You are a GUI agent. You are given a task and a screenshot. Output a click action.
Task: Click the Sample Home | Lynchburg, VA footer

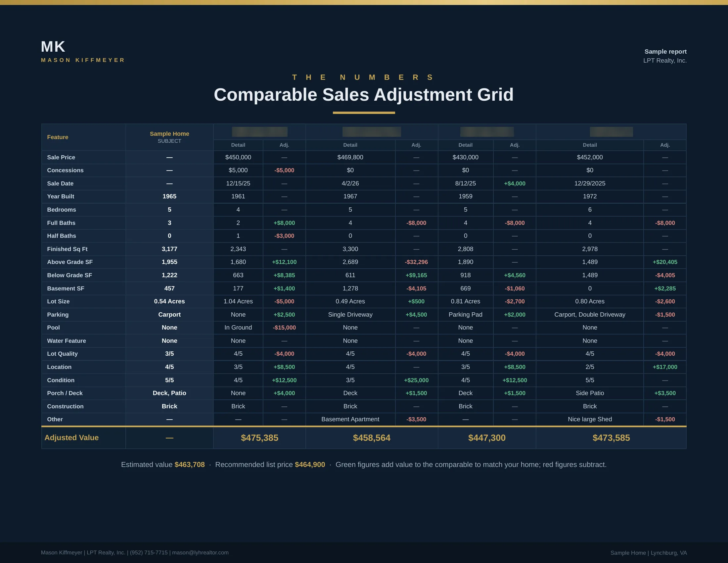pos(649,553)
